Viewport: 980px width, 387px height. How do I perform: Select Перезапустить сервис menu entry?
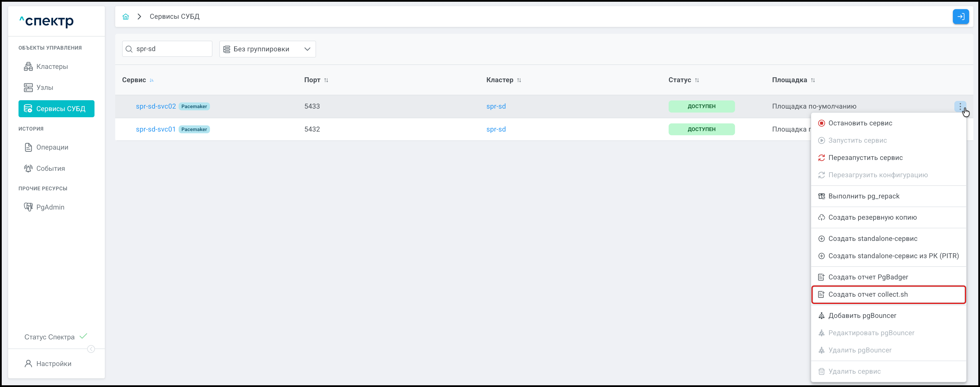click(x=865, y=157)
